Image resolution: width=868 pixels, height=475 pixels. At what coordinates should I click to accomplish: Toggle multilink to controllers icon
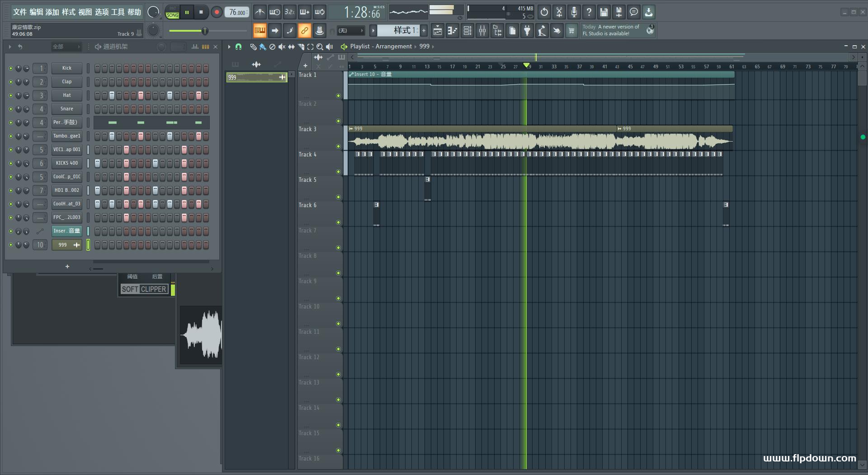click(x=305, y=31)
